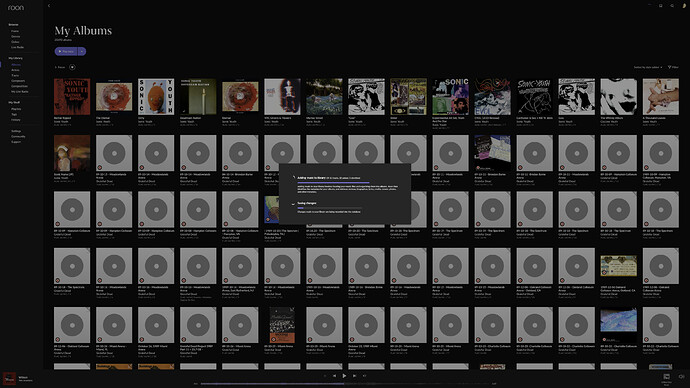Open the bookmarks icon in top bar
690x388 pixels.
pos(661,6)
